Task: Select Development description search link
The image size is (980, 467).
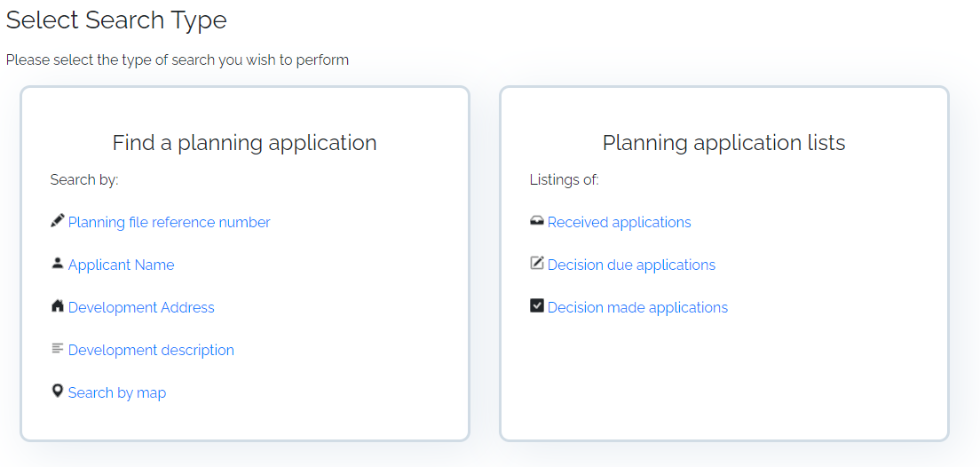Action: (x=151, y=350)
